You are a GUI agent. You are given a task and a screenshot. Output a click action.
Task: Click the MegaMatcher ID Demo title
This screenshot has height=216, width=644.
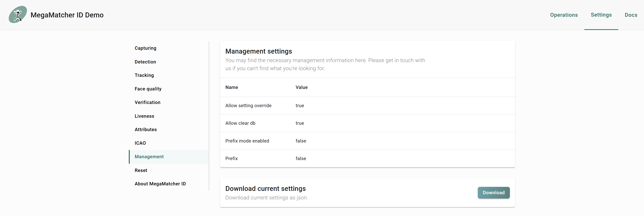[x=67, y=15]
